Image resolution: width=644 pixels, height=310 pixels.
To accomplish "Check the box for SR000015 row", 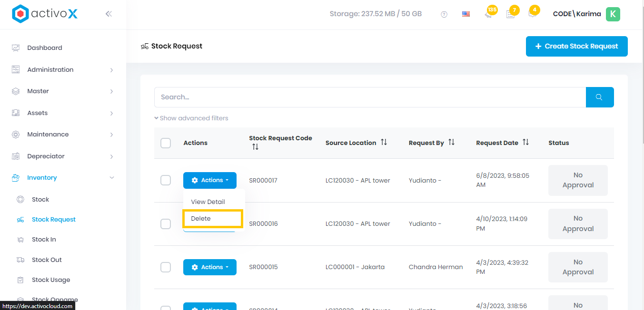I will (x=166, y=267).
